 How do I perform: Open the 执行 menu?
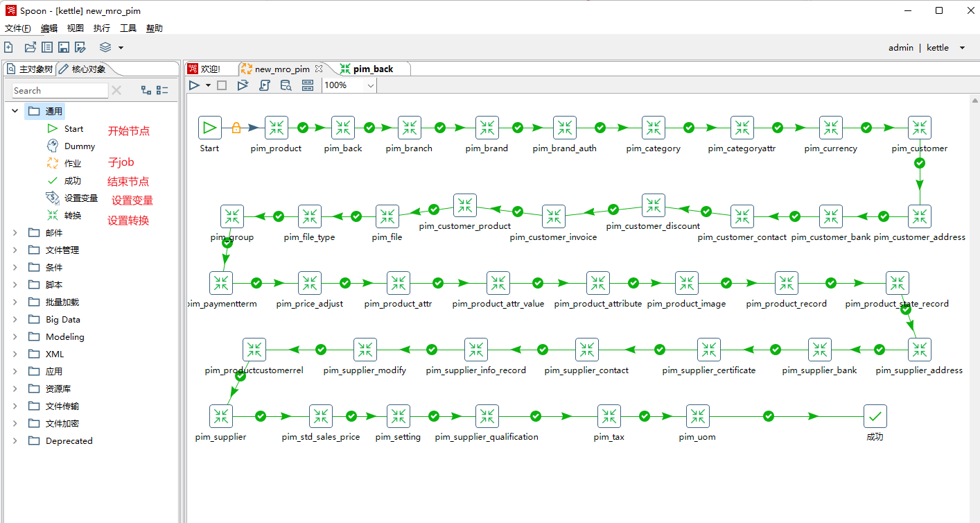click(x=102, y=28)
